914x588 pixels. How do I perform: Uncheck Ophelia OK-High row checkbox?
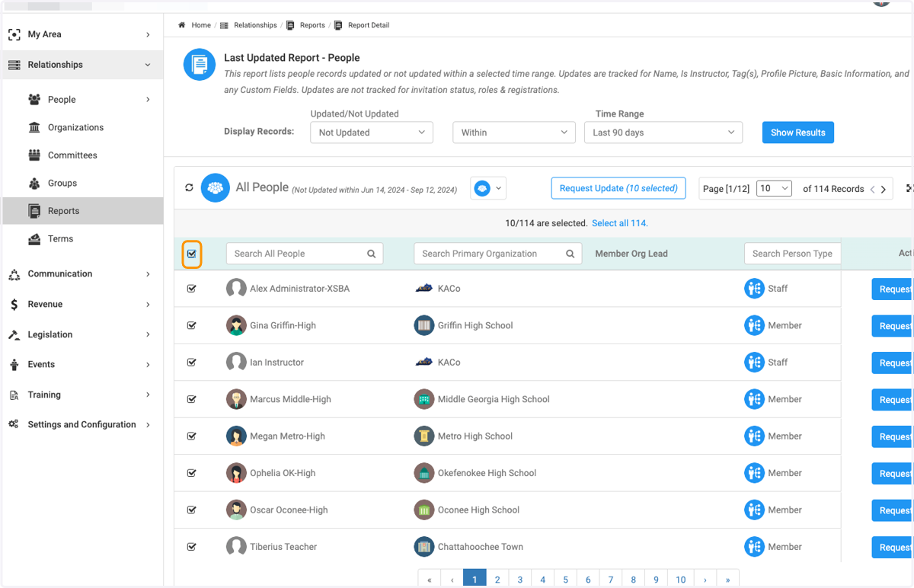pos(192,473)
